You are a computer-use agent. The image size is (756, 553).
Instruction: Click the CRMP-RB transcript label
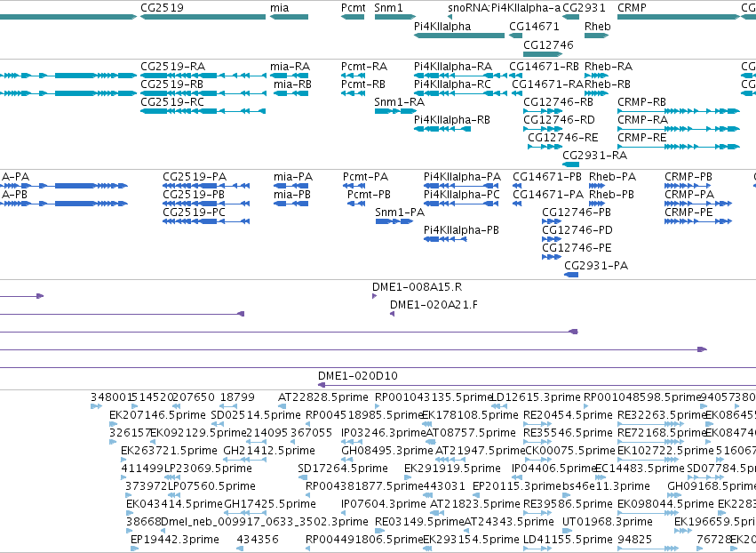(x=641, y=102)
